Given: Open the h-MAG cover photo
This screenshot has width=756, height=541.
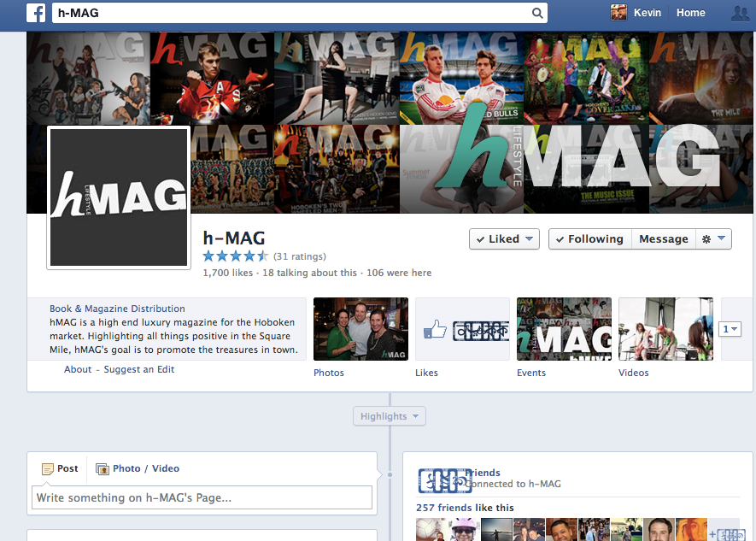Looking at the screenshot, I should [390, 122].
